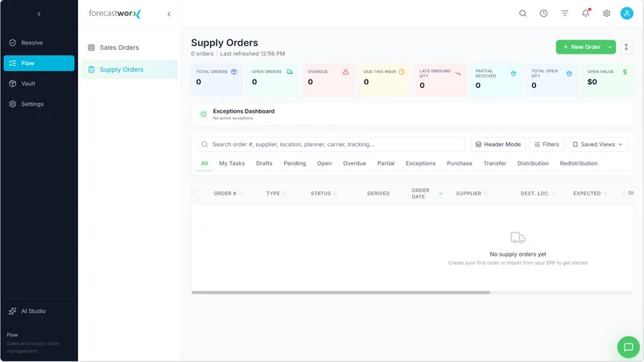Click the Sales Orders list icon
644x362 pixels.
point(91,47)
